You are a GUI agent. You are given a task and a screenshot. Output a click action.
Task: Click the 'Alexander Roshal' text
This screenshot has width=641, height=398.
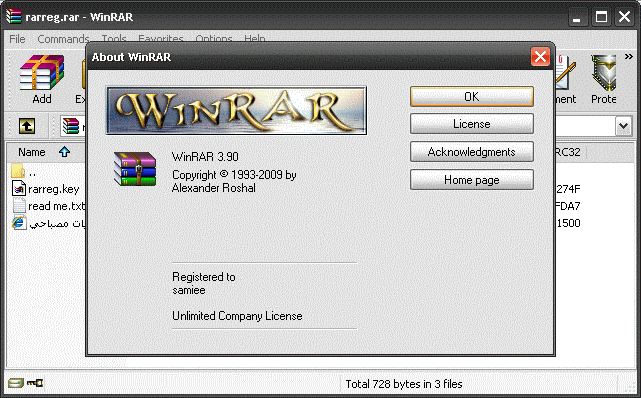pos(213,188)
